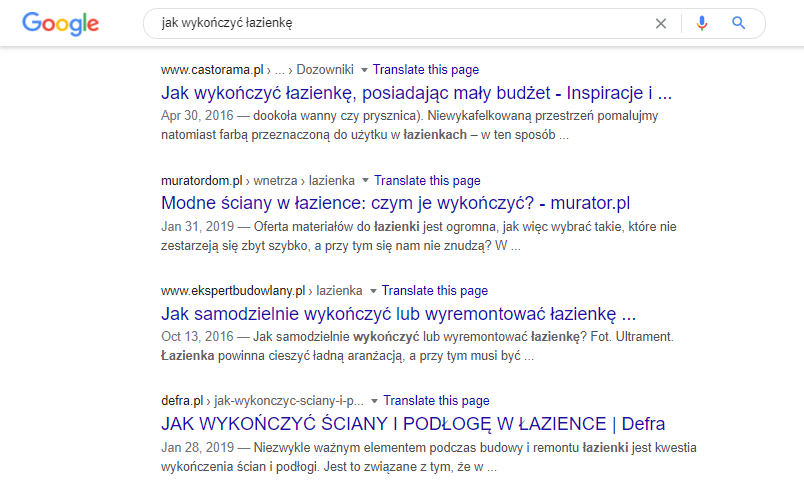Expand dropdown arrow next to ekspertbudowlany.pl result
Screen dimensions: 804x496
(372, 291)
